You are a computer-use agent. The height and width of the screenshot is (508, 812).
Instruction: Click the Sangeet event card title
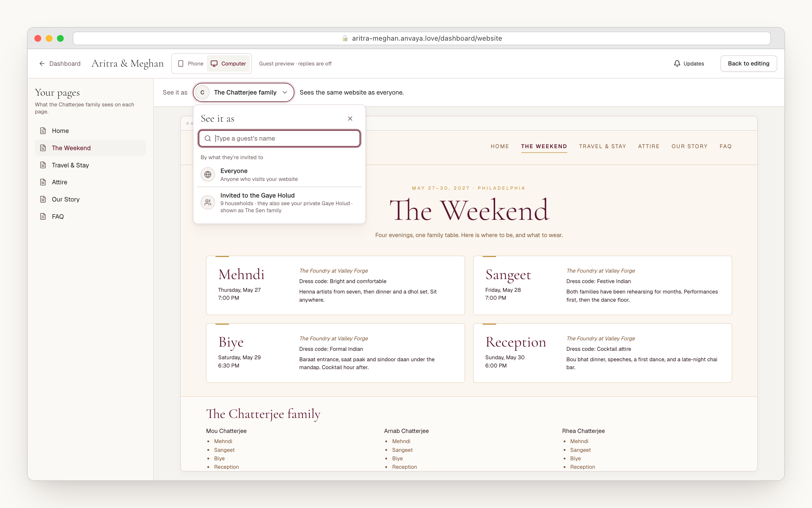(x=508, y=275)
